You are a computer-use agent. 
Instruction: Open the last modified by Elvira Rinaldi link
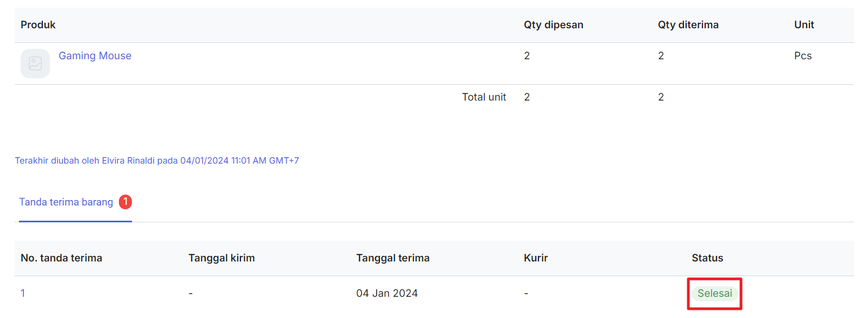point(157,161)
